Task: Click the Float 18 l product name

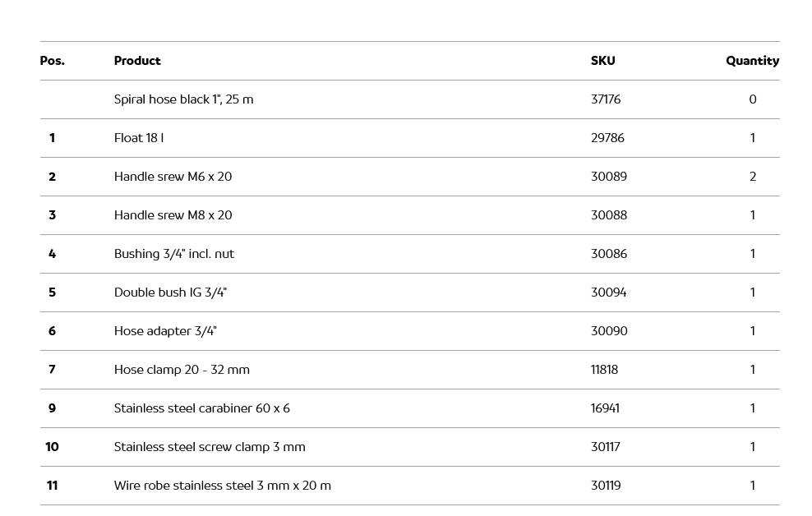Action: [139, 138]
